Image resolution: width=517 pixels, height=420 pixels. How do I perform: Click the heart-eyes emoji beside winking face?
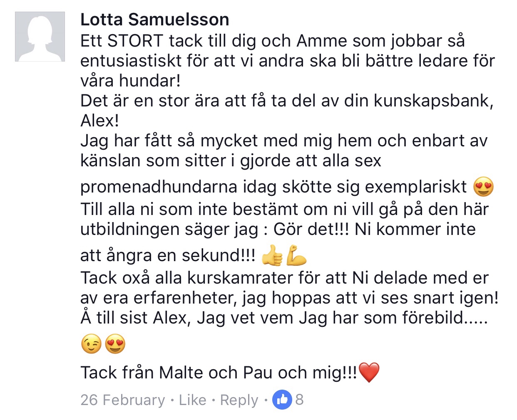coord(115,344)
